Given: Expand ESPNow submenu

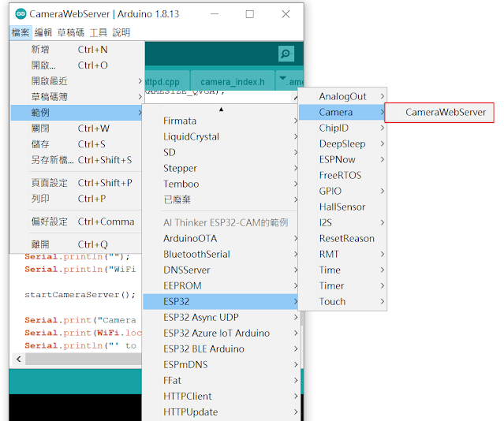Looking at the screenshot, I should 342,159.
